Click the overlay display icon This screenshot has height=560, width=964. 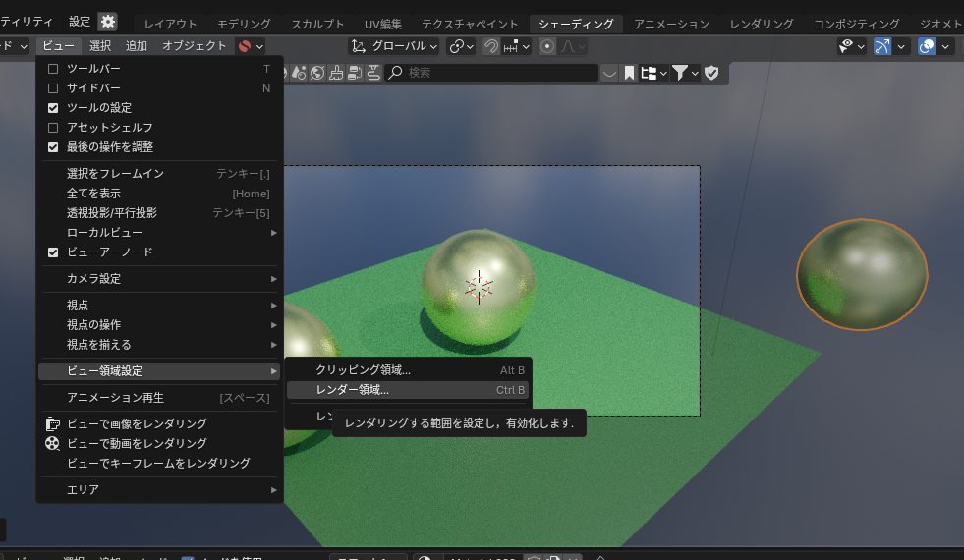(926, 46)
